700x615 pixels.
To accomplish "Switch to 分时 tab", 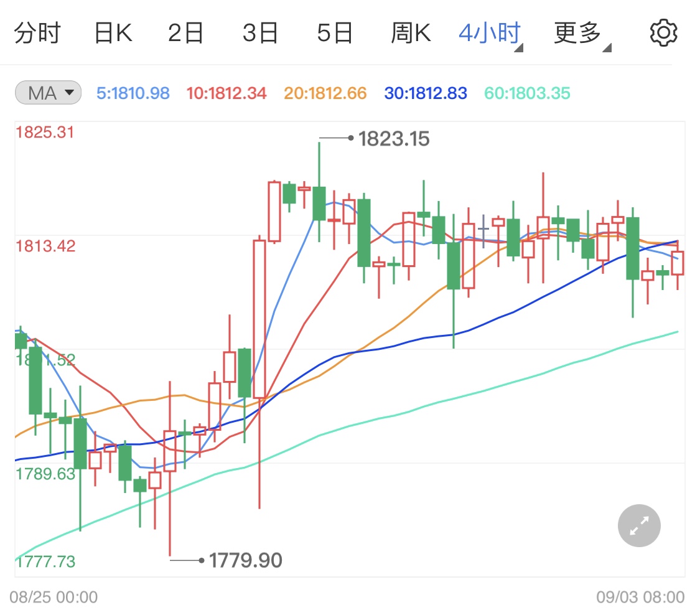I will (37, 33).
